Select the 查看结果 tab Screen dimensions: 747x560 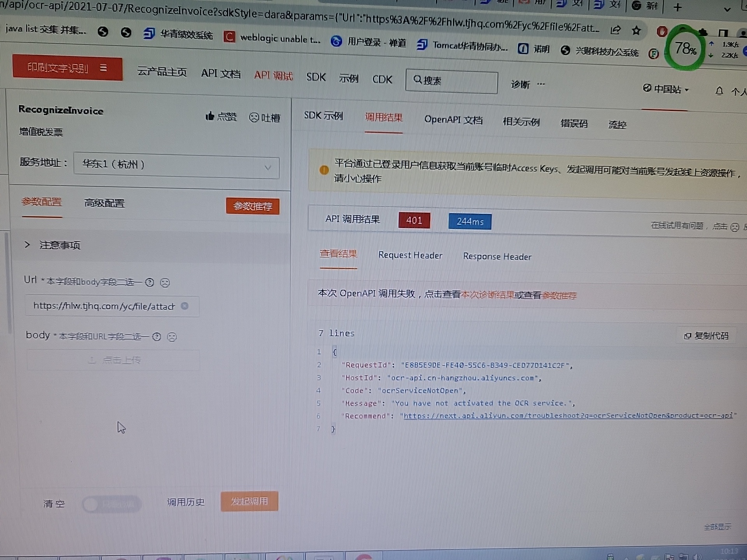[x=338, y=254]
